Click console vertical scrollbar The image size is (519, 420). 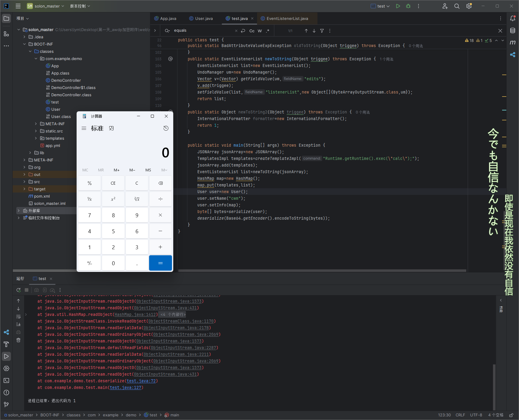(494, 387)
